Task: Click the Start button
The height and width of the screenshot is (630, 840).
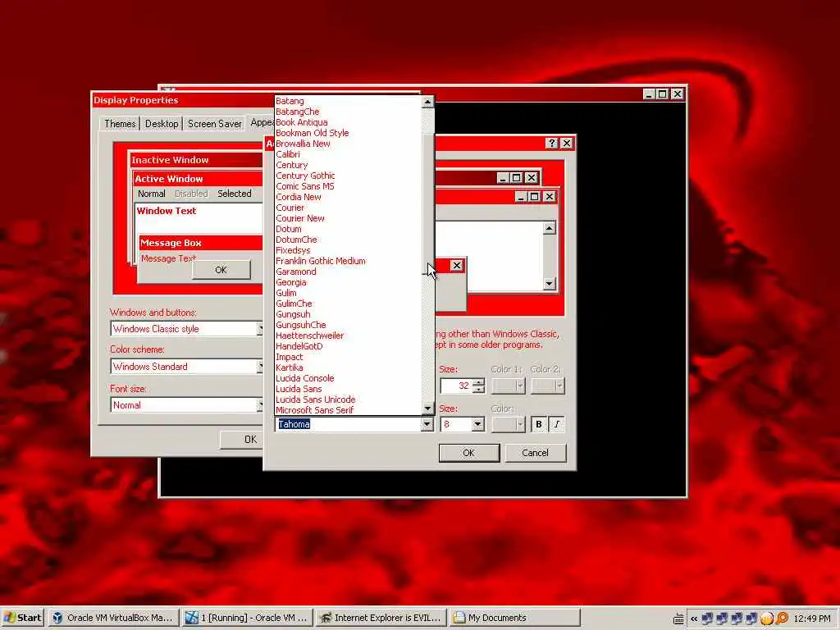Action: click(22, 618)
